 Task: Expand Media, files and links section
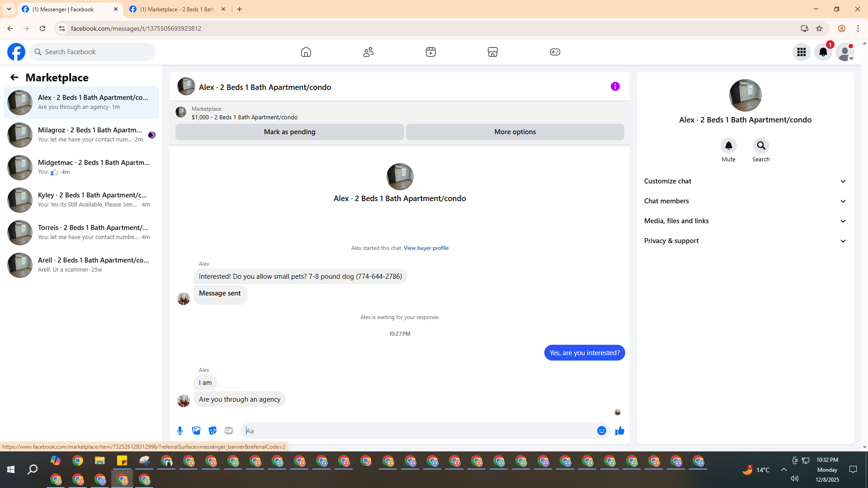(745, 221)
